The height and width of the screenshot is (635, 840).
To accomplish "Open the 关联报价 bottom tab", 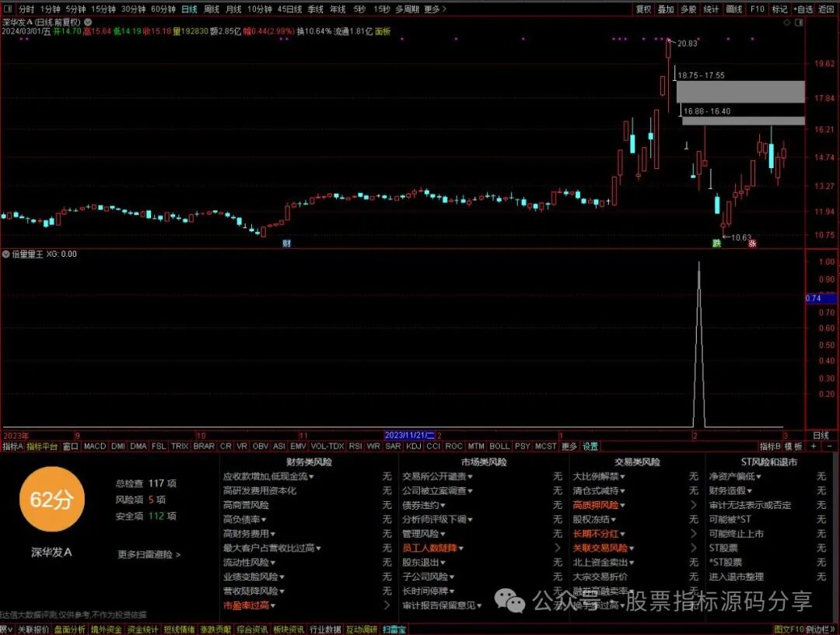I will coord(33,629).
